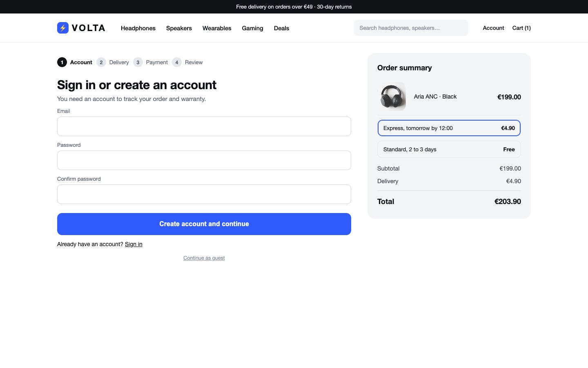Go to the Wearables section

217,28
